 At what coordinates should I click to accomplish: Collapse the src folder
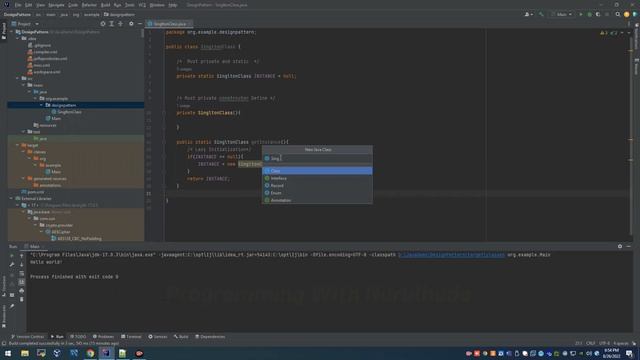18,78
